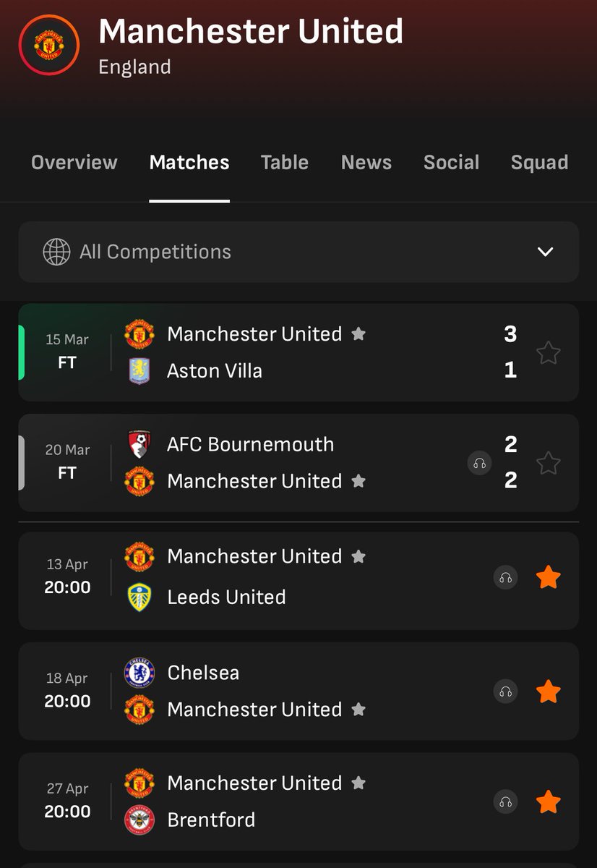Switch to the Overview tab
This screenshot has width=597, height=868.
(74, 162)
